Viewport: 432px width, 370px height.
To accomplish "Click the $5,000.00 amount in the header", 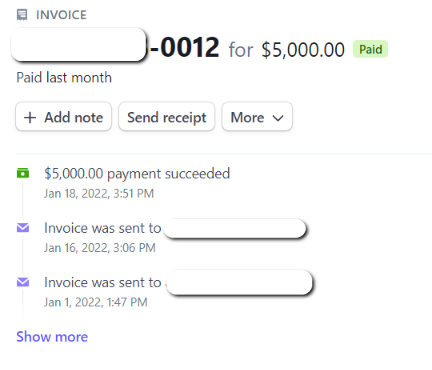I will click(x=303, y=50).
